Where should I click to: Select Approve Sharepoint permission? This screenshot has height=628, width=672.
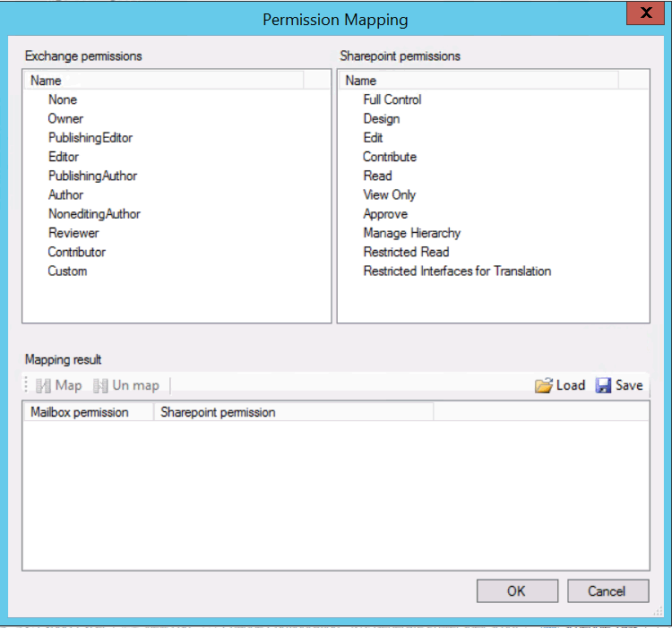(x=385, y=214)
